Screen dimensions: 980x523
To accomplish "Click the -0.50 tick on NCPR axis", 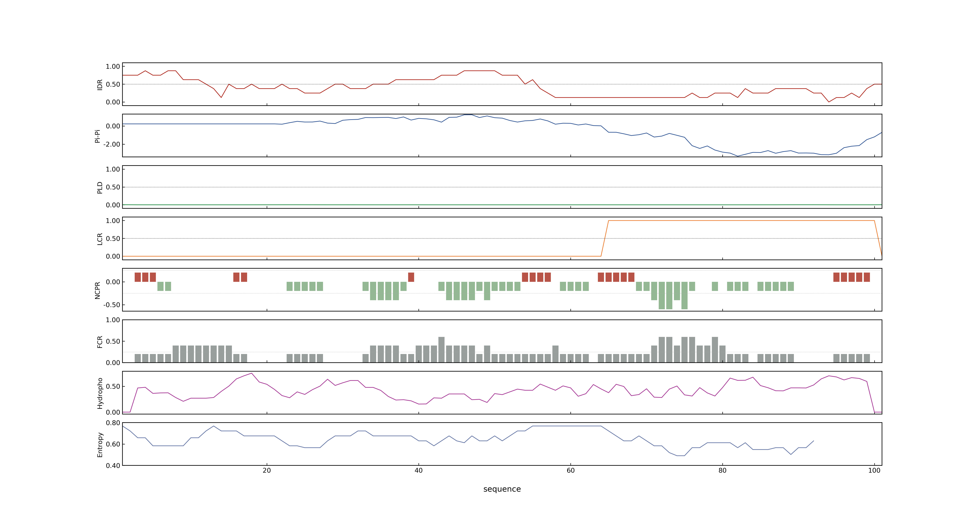I will point(111,305).
